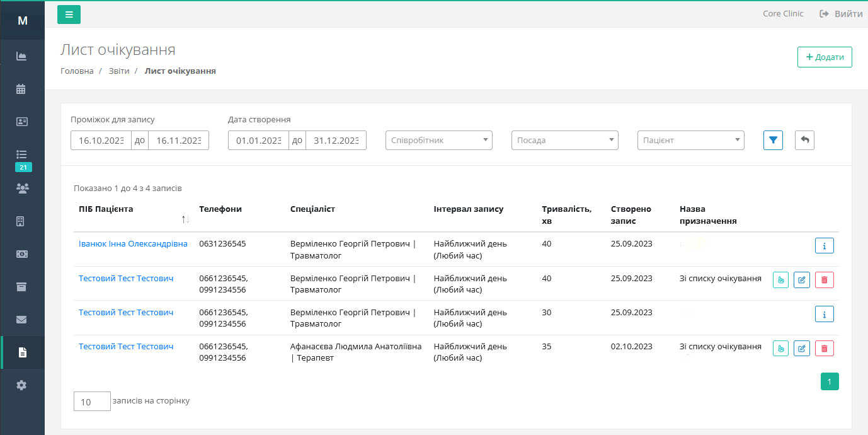This screenshot has width=868, height=435.
Task: Click the M logo in the sidebar
Action: [22, 20]
